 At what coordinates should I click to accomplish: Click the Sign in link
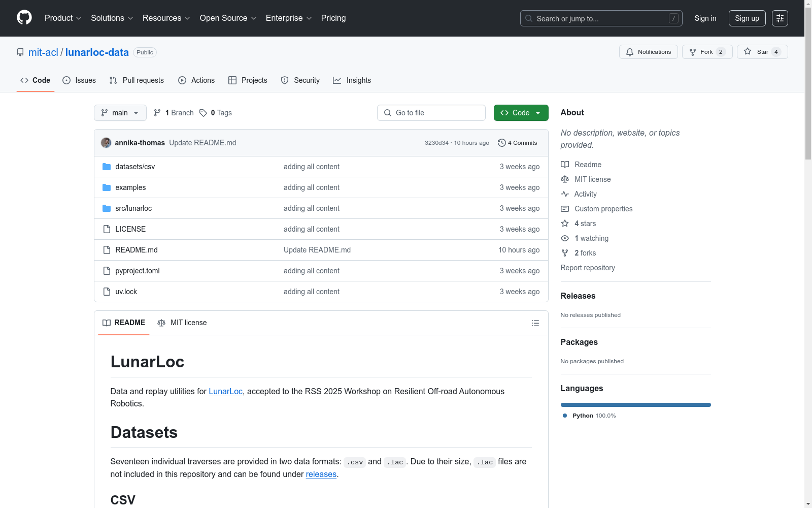(705, 18)
